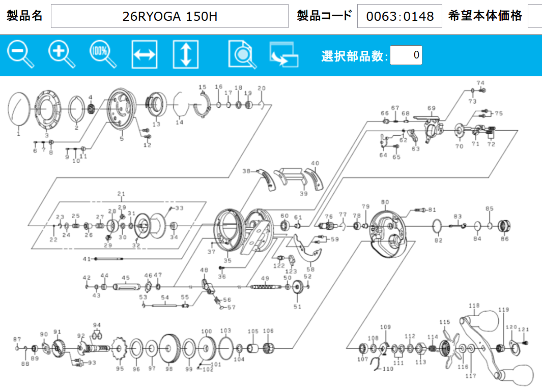Click the zoom in magnifier icon
Image resolution: width=542 pixels, height=392 pixels.
coord(62,54)
